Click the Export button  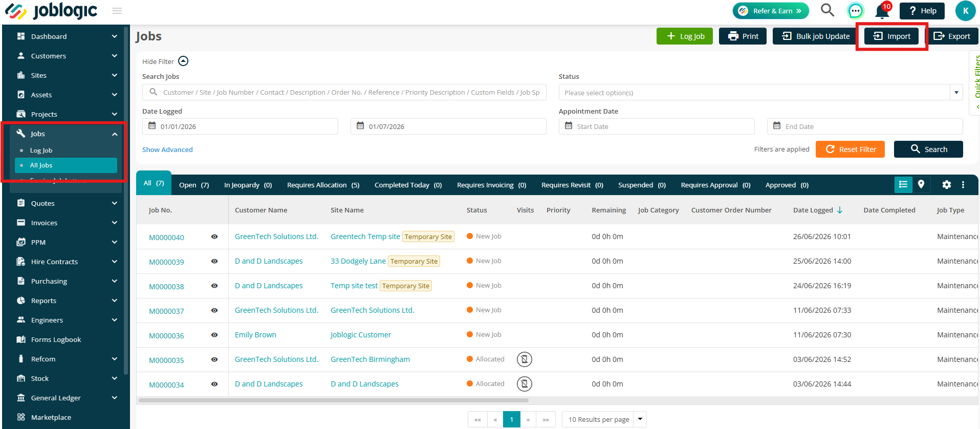coord(951,36)
